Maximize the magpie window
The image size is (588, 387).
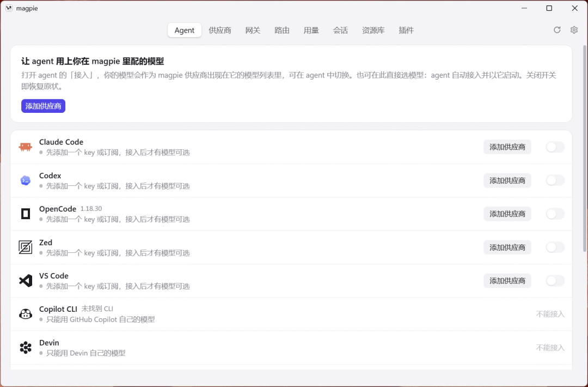click(x=549, y=8)
